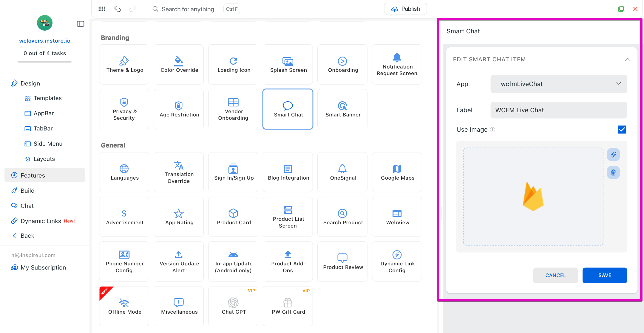Delete the image with trash icon
The height and width of the screenshot is (333, 644).
coord(613,172)
